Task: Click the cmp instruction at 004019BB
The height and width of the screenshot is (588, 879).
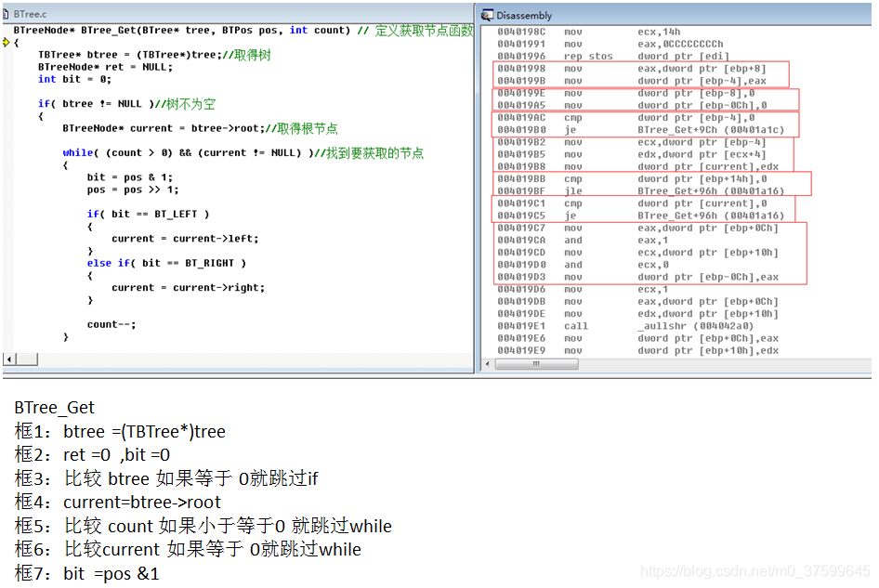Action: [x=632, y=179]
